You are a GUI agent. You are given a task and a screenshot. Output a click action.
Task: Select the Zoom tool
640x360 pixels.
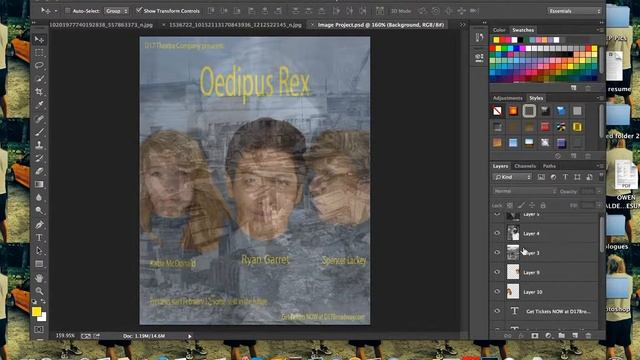pyautogui.click(x=39, y=291)
